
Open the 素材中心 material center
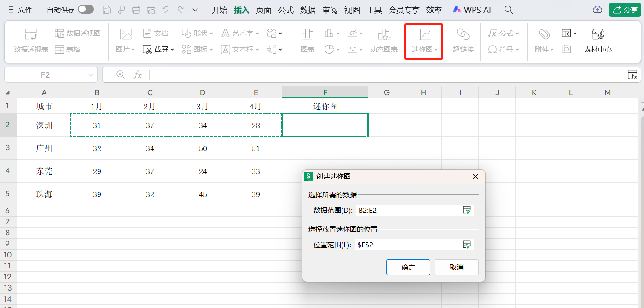click(598, 40)
